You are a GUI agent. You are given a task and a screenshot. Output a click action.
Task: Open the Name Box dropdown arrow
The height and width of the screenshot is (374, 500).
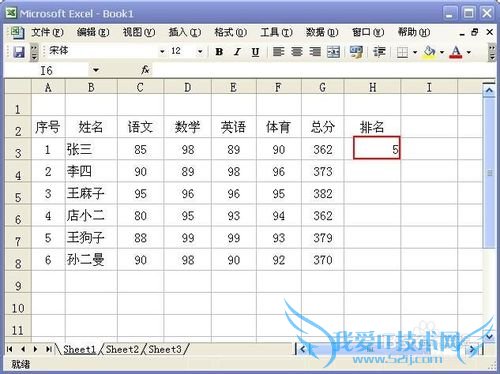[x=96, y=70]
